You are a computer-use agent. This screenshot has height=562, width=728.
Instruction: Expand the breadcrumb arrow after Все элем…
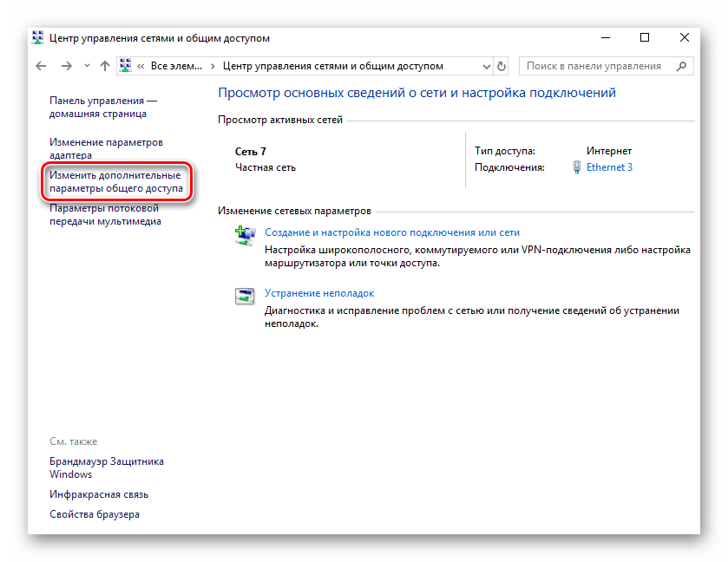(213, 66)
